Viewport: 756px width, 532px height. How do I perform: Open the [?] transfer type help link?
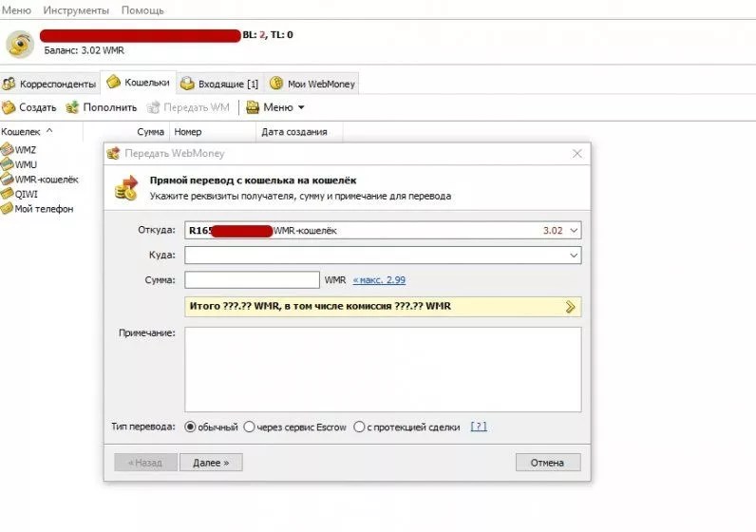pos(479,427)
